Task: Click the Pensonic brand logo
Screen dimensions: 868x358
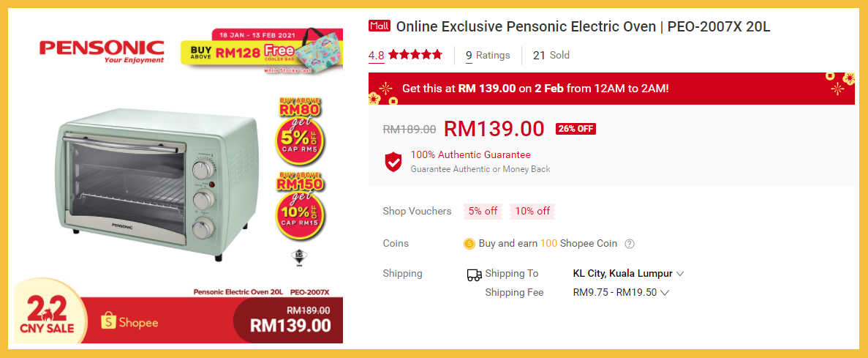Action: 102,50
